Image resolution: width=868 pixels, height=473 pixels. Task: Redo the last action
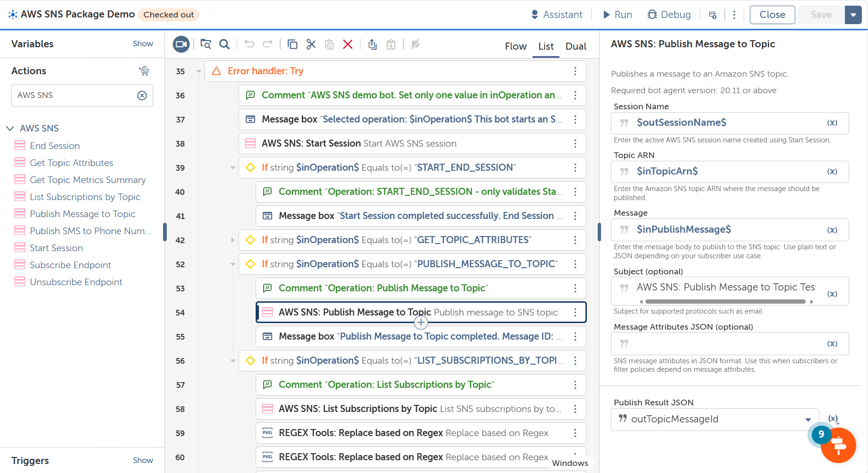tap(267, 44)
